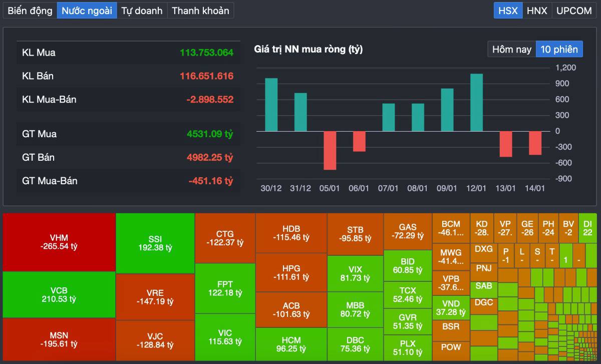Viewport: 601px width, 364px height.
Task: Click the PH -24 treemap tile
Action: pyautogui.click(x=548, y=228)
